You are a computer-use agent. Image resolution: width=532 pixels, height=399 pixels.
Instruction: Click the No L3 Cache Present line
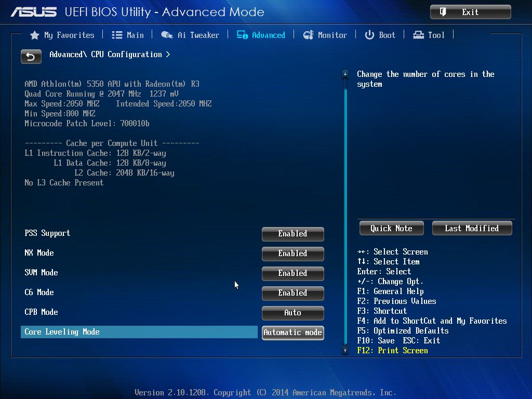click(x=64, y=183)
